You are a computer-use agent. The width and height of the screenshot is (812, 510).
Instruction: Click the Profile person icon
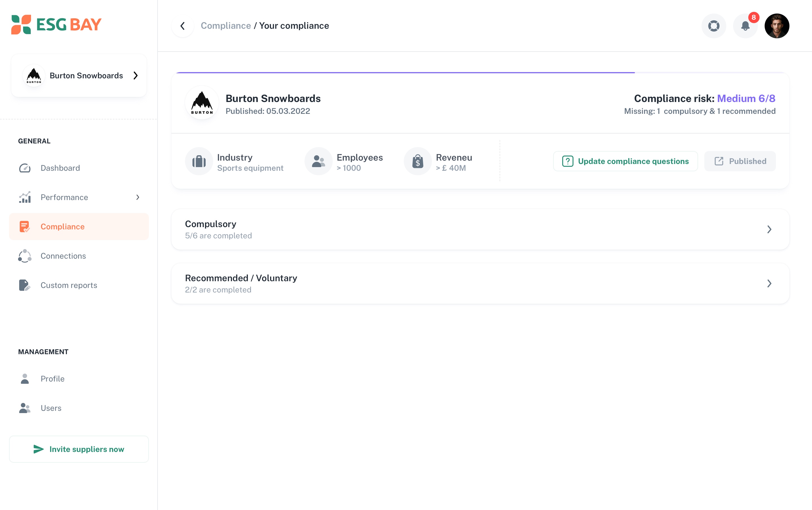(25, 378)
